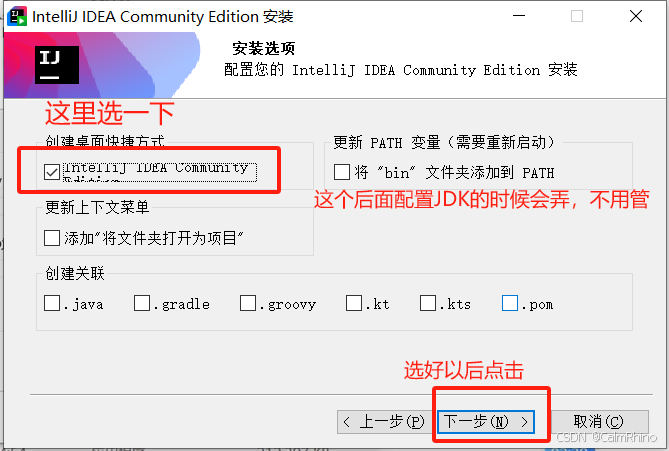Viewport: 669px width, 451px height.
Task: Enable adding "bin" folder to PATH
Action: click(342, 172)
